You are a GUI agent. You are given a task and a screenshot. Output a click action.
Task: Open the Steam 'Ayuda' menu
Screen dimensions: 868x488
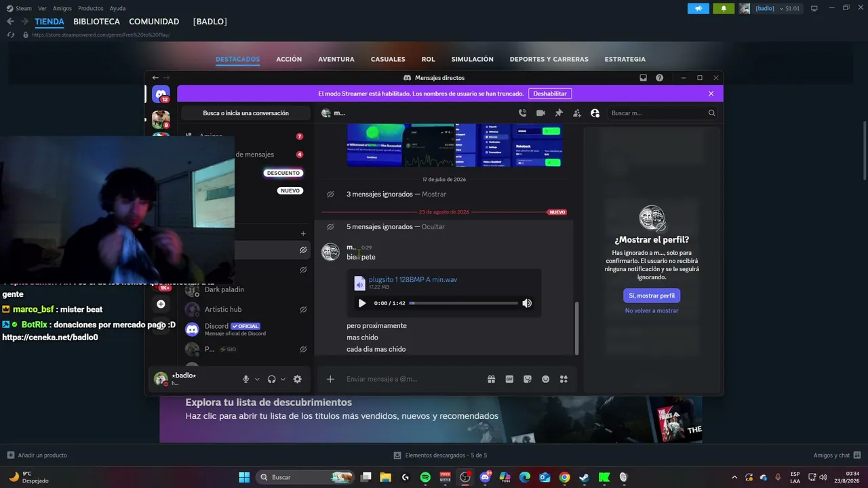click(x=117, y=8)
